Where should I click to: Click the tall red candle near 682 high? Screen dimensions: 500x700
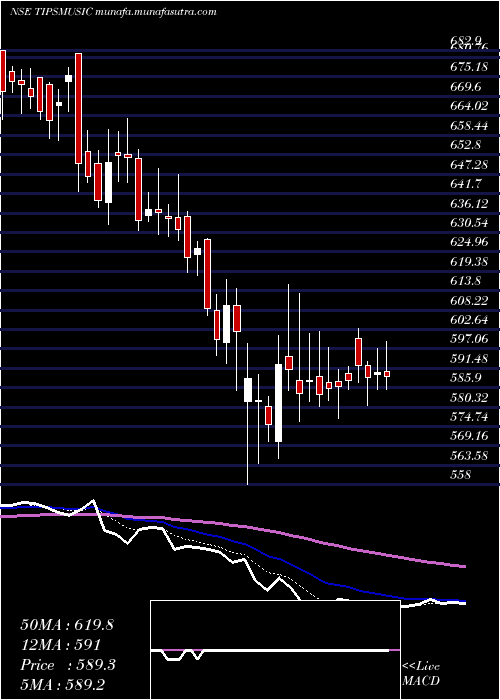(x=78, y=108)
